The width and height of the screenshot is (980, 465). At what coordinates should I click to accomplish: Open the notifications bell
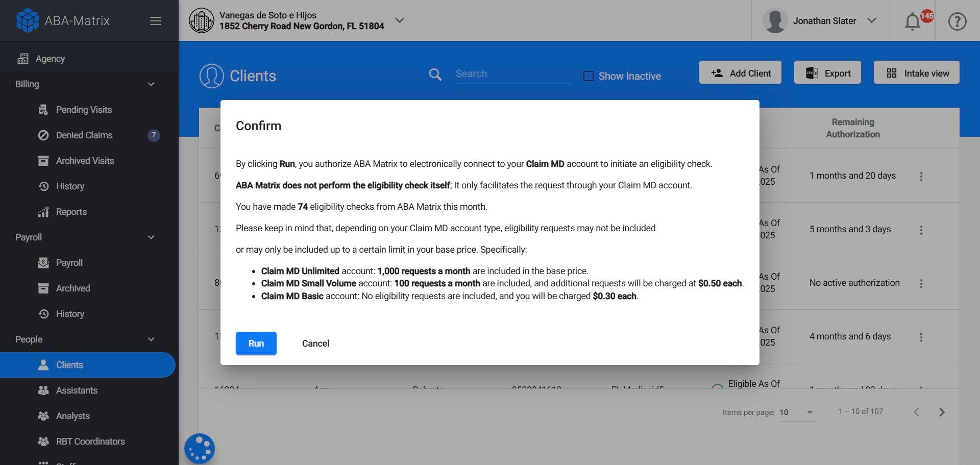(913, 21)
